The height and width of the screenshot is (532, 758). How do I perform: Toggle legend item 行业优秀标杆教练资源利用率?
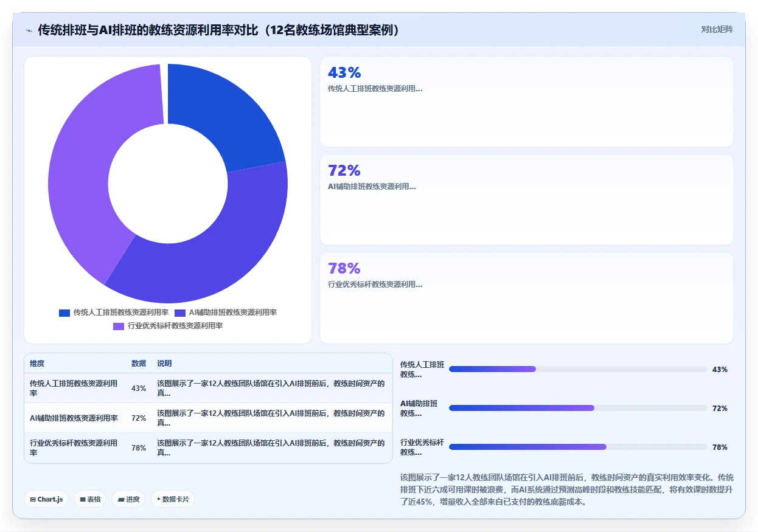[168, 326]
